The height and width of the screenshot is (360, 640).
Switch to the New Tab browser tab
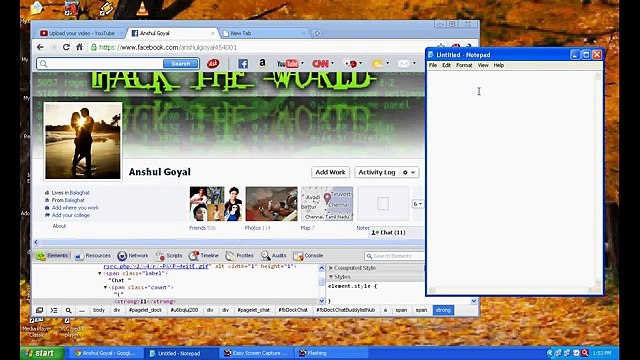[x=263, y=33]
